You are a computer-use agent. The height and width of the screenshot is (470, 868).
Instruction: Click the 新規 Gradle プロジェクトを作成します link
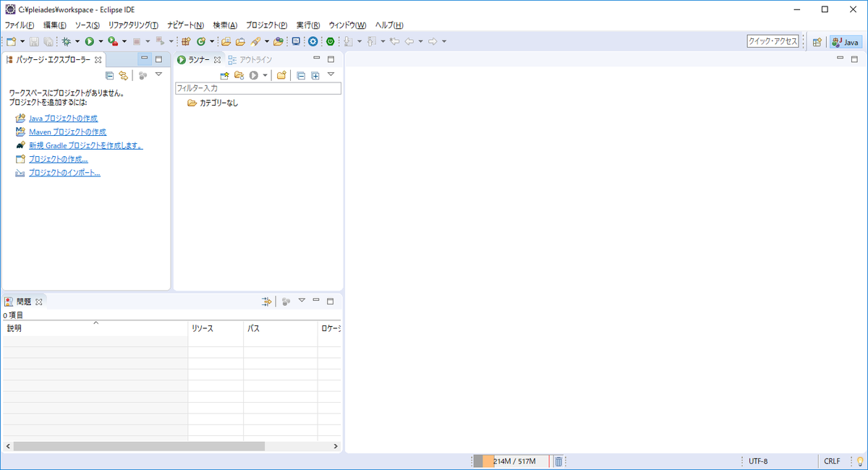(86, 145)
